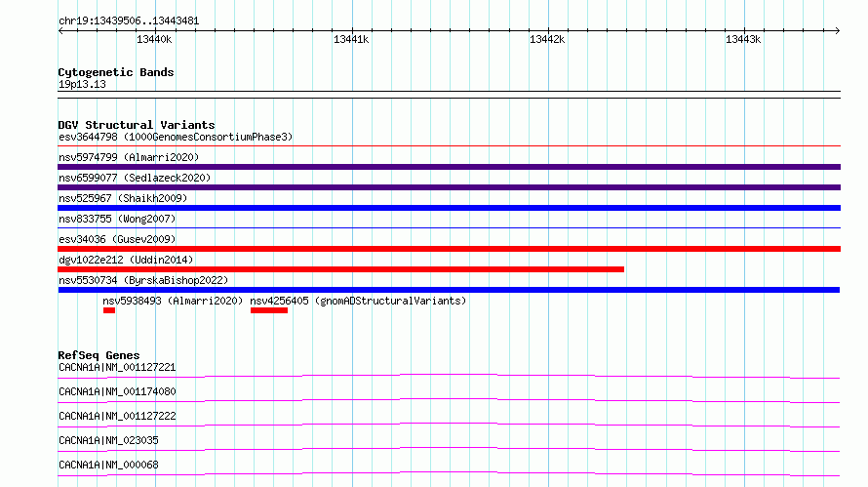The width and height of the screenshot is (868, 487).
Task: Click the dgv1022e212 (Uddin2014) label
Action: pos(126,260)
